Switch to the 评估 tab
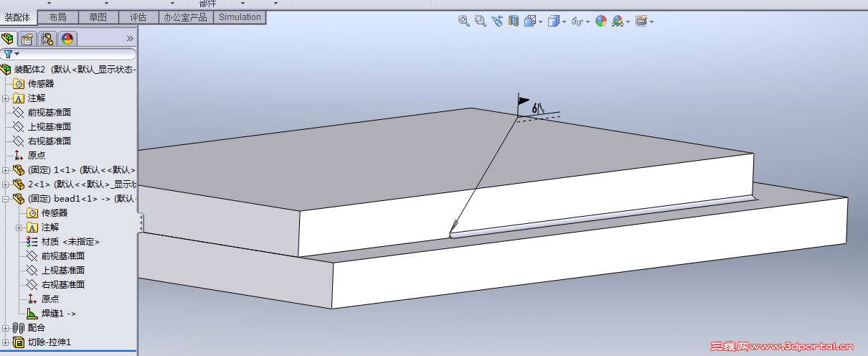Viewport: 868px width, 356px height. point(138,17)
